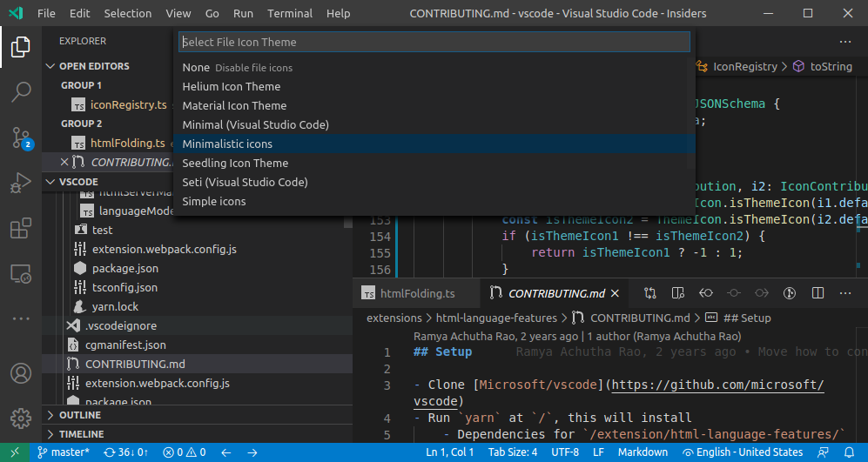Collapse the VSCODE folder section
The height and width of the screenshot is (462, 868).
tap(78, 182)
